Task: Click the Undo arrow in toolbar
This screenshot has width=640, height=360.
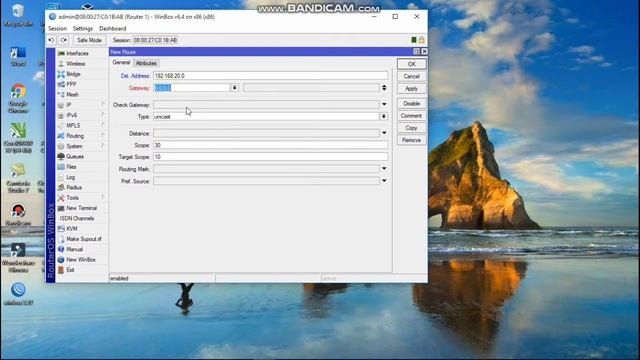Action: pos(51,40)
